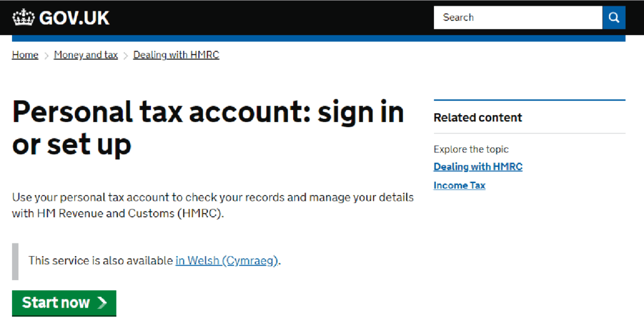Click the chevron after the Home breadcrumb
This screenshot has width=644, height=331.
47,55
